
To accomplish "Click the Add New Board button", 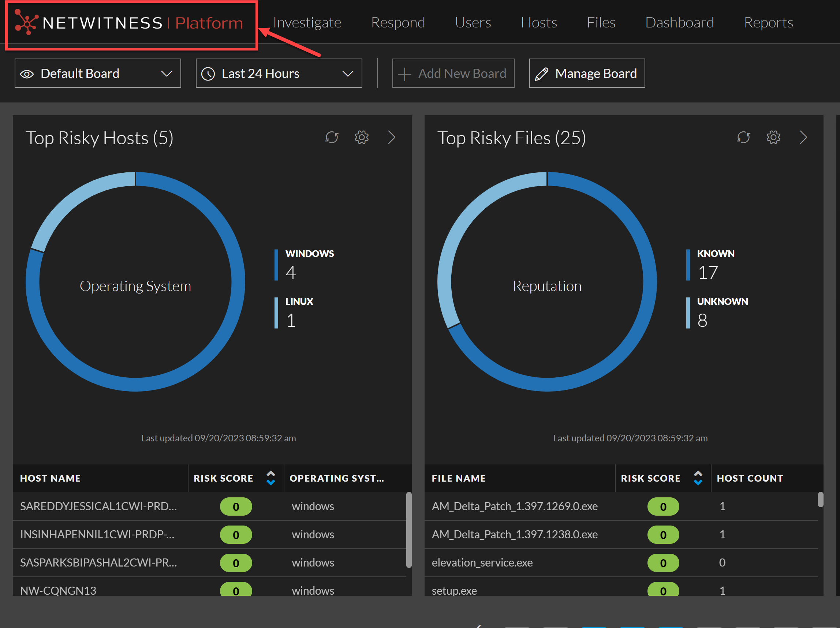I will pyautogui.click(x=453, y=74).
